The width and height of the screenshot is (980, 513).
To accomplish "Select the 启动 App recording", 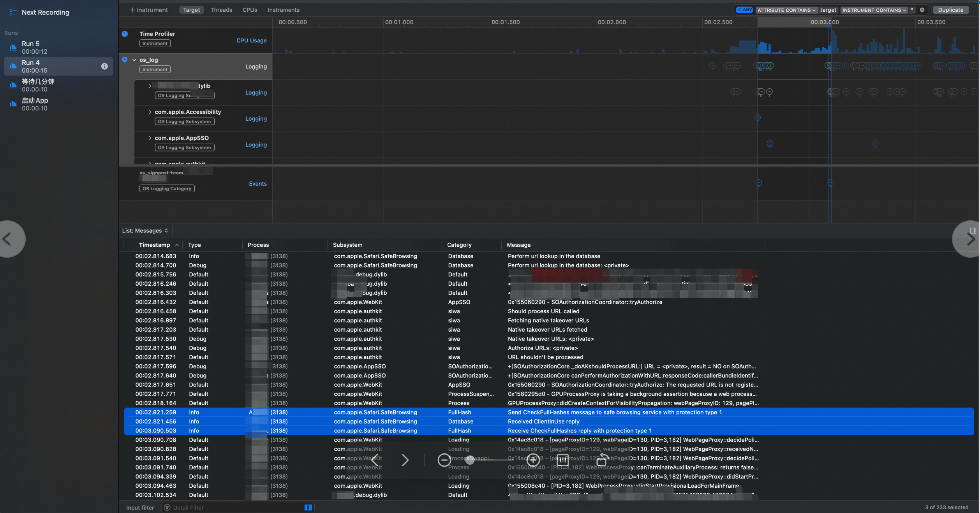I will tap(58, 104).
